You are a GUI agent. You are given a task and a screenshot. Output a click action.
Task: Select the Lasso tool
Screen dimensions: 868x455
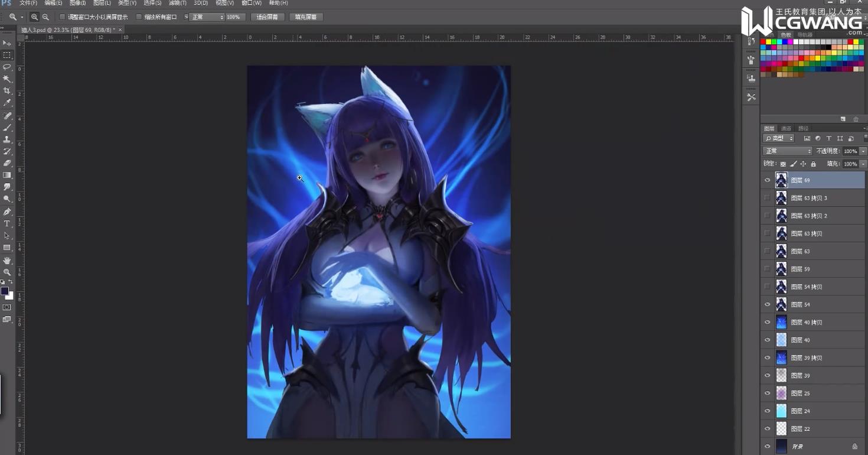click(x=7, y=67)
